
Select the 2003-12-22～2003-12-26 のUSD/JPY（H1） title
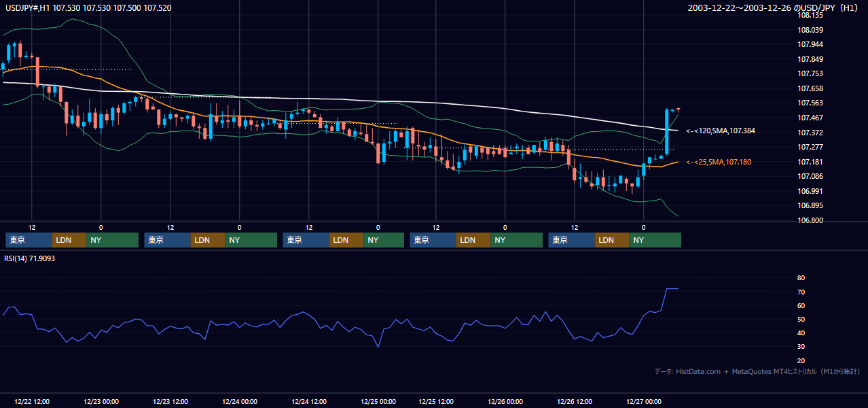(x=774, y=8)
